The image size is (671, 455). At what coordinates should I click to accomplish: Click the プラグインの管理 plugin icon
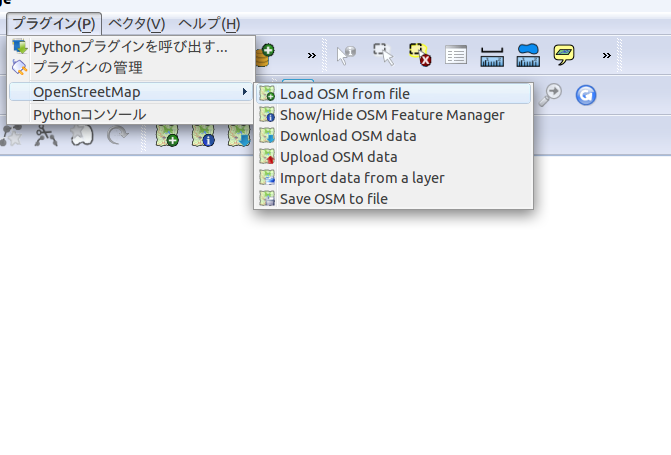pos(19,67)
